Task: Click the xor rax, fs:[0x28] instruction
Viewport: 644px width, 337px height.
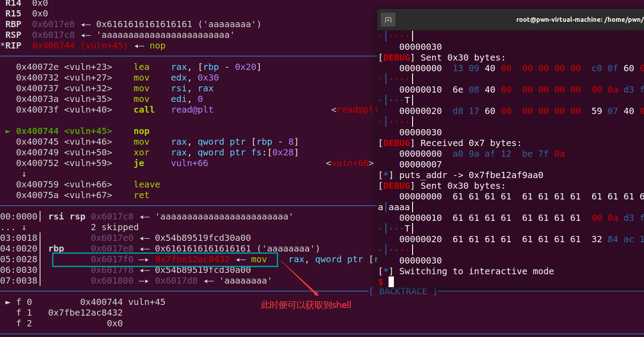Action: click(157, 152)
